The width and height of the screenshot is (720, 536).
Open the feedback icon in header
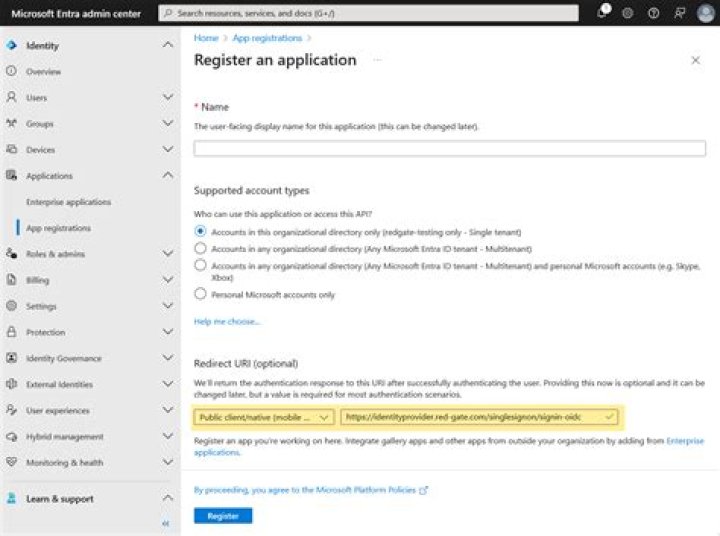680,13
